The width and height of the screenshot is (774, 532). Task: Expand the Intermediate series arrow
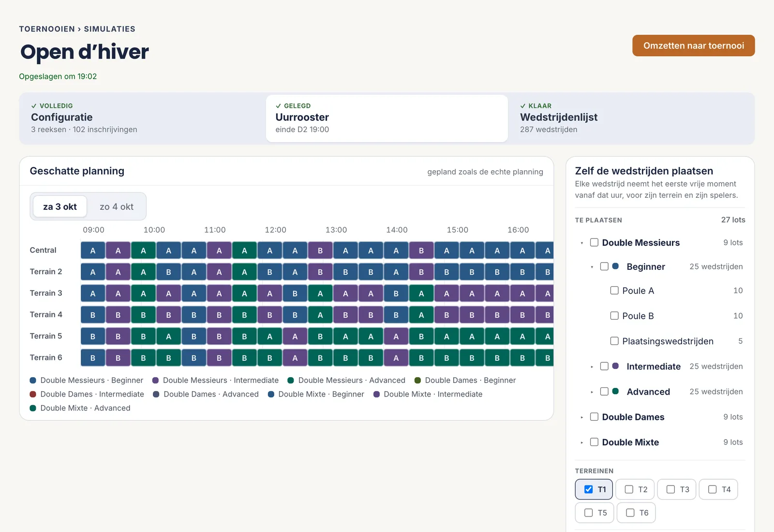[x=592, y=367]
